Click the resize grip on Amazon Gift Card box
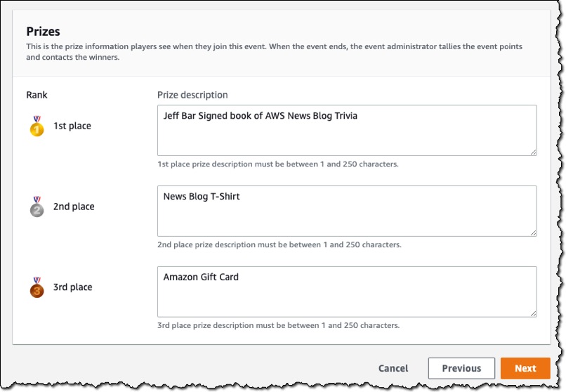Image resolution: width=566 pixels, height=392 pixels. [533, 314]
